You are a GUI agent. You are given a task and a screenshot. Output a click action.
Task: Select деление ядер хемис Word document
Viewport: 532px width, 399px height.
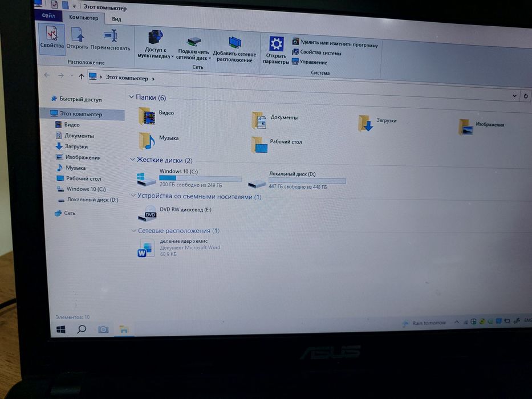(x=179, y=247)
